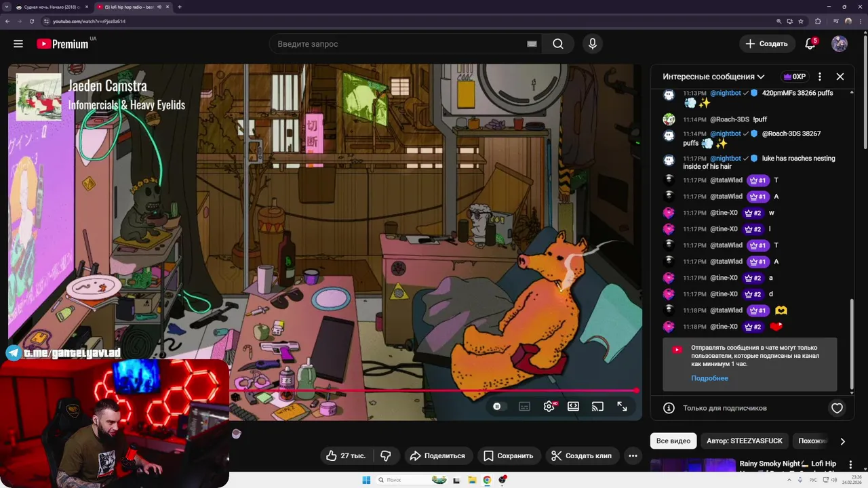Switch to lofi hip hop radio tab
This screenshot has height=488, width=868.
coord(134,7)
